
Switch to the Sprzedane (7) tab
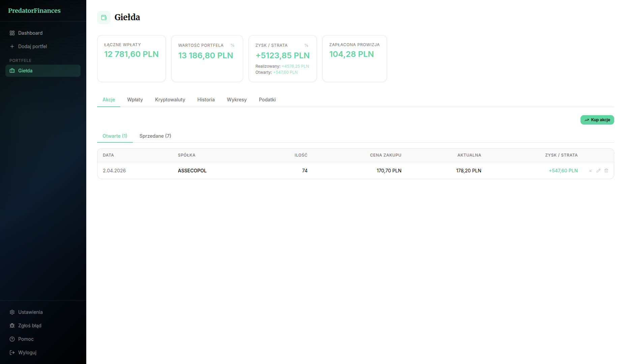point(155,136)
